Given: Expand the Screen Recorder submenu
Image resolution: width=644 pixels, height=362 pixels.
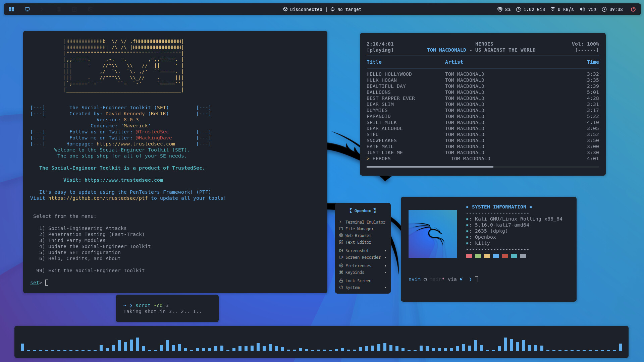Looking at the screenshot, I should point(363,257).
